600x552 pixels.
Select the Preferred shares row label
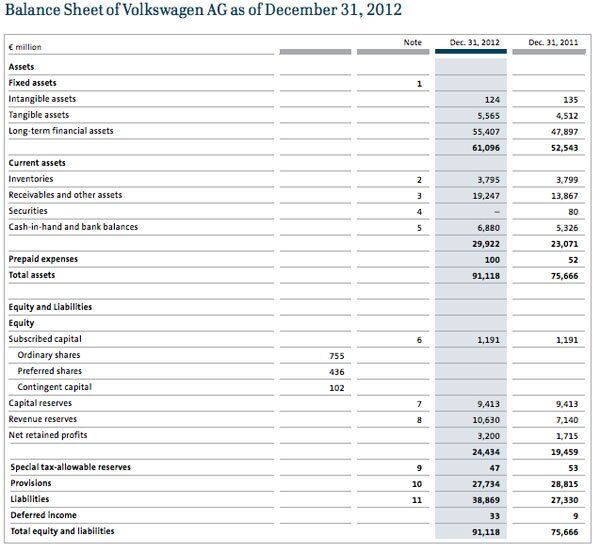pyautogui.click(x=51, y=371)
